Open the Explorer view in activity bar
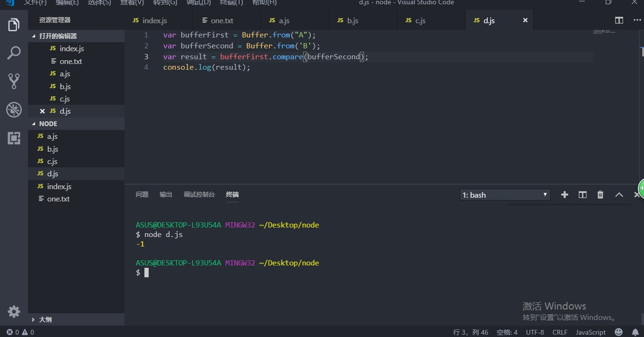644x337 pixels. [14, 24]
